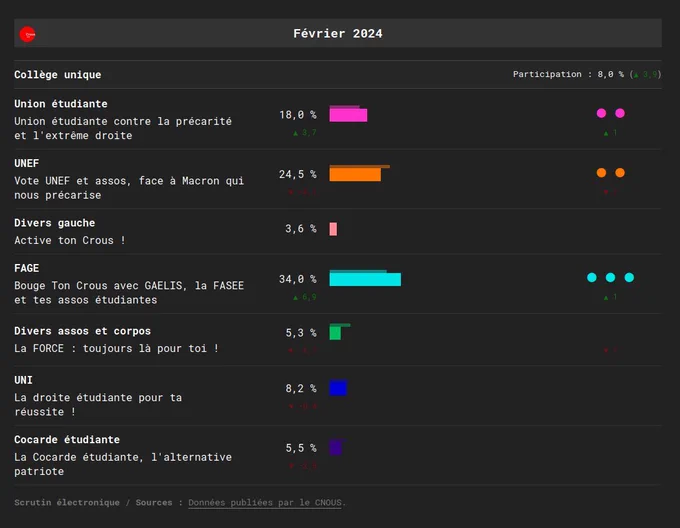The image size is (680, 528).
Task: Click the green '▲ 6,9' change under 34,0 %
Action: tap(305, 297)
